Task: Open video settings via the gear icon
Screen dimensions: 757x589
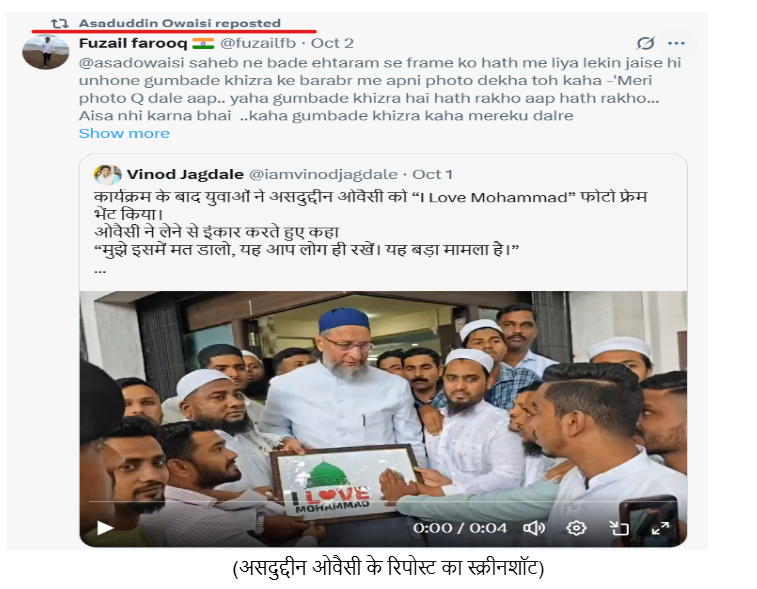Action: (x=576, y=528)
